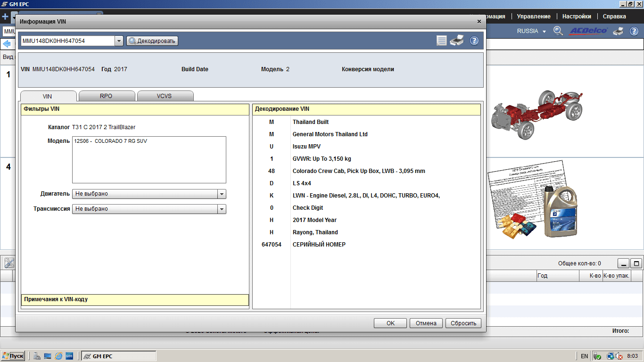Add a new tab with the plus icon
This screenshot has width=644, height=362.
click(5, 17)
